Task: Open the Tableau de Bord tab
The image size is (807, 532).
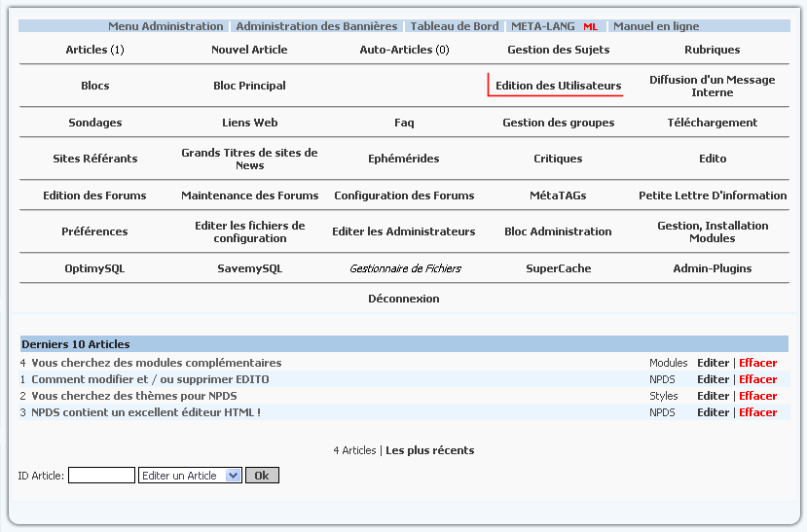Action: [454, 26]
